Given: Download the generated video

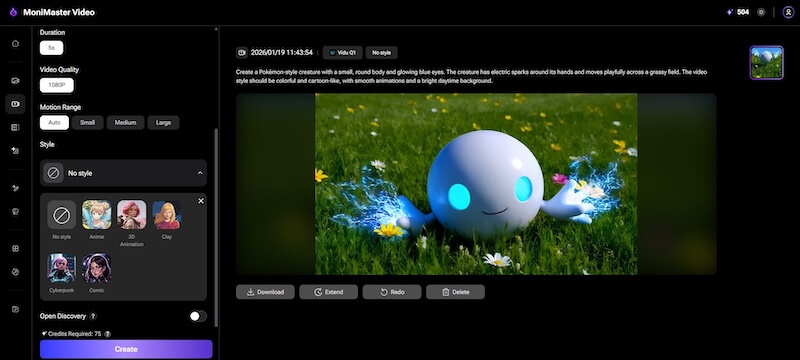Looking at the screenshot, I should (265, 292).
